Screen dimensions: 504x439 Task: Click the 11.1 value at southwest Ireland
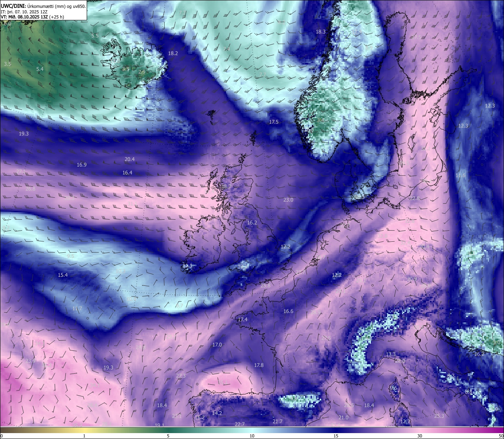pyautogui.click(x=187, y=266)
